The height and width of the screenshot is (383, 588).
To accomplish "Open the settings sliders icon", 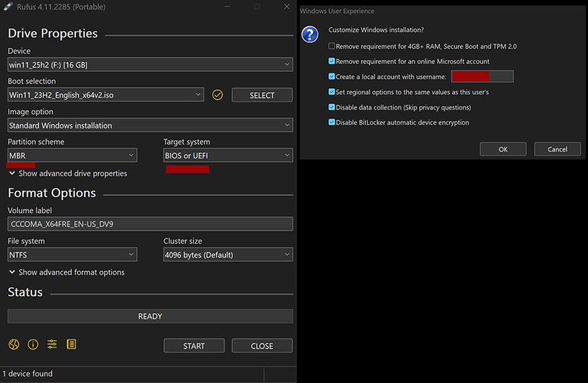I will [52, 345].
